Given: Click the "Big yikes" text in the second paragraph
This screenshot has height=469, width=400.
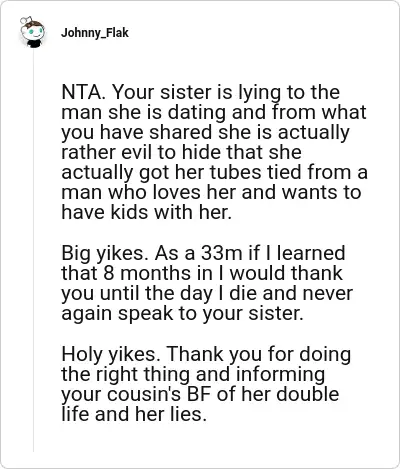Looking at the screenshot, I should [x=104, y=254].
